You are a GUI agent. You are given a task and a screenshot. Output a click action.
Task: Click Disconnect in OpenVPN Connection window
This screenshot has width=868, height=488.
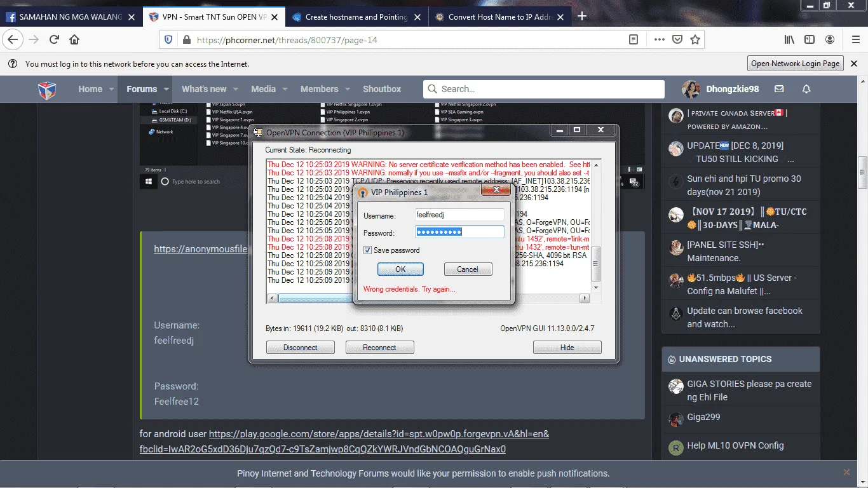click(x=300, y=348)
